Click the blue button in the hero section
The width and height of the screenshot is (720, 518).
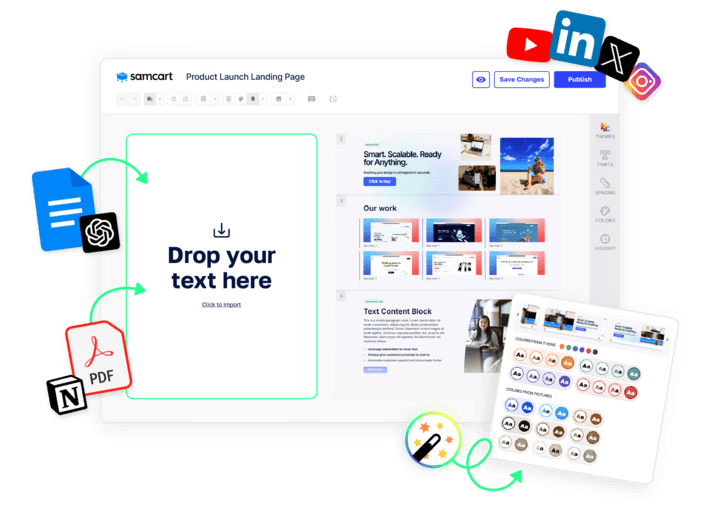379,181
